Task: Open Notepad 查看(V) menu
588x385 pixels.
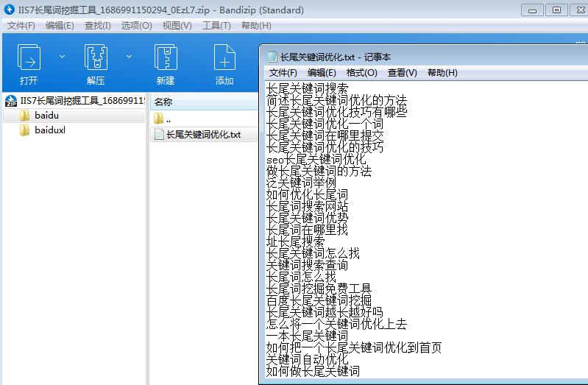Action: pyautogui.click(x=402, y=73)
